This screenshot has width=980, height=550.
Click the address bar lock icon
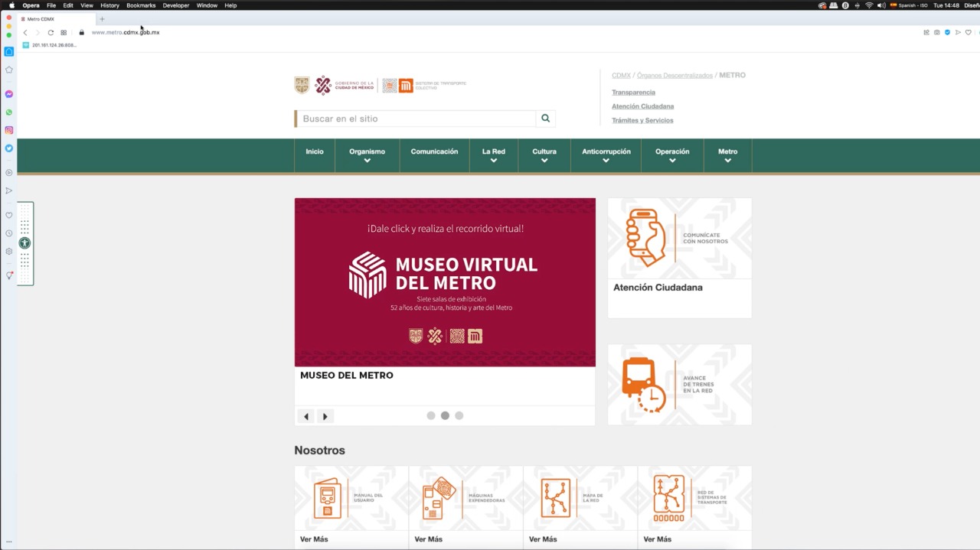tap(82, 32)
